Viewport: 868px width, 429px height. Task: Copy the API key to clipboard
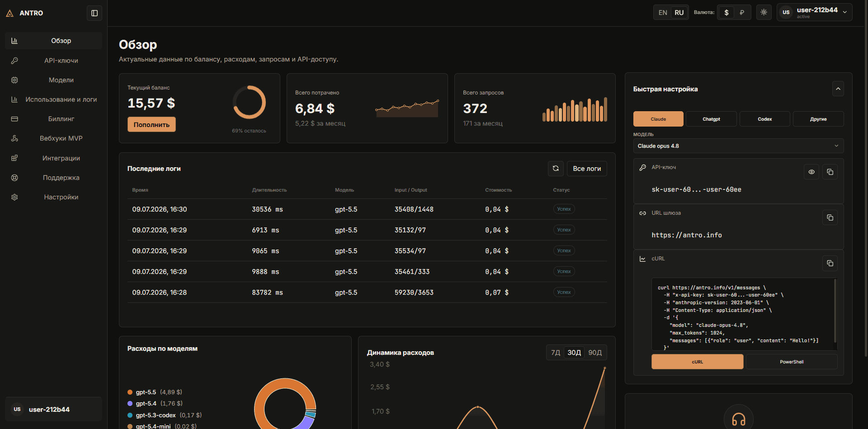coord(830,172)
